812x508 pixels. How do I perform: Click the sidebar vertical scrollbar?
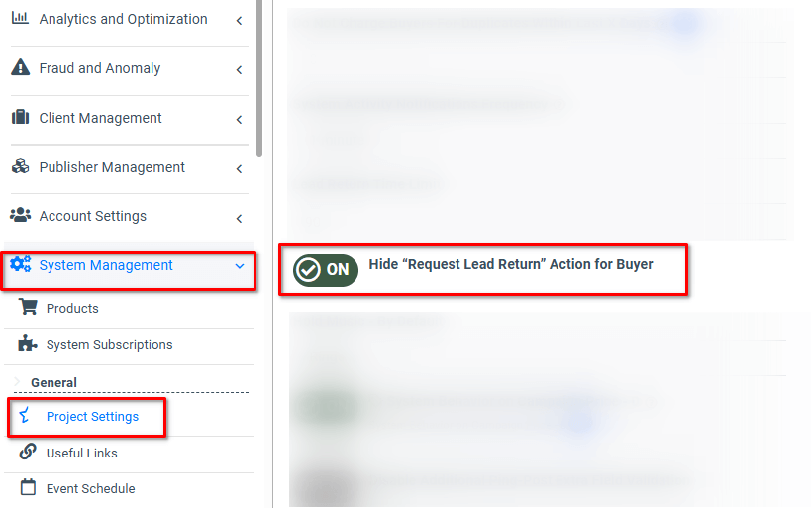[x=259, y=77]
